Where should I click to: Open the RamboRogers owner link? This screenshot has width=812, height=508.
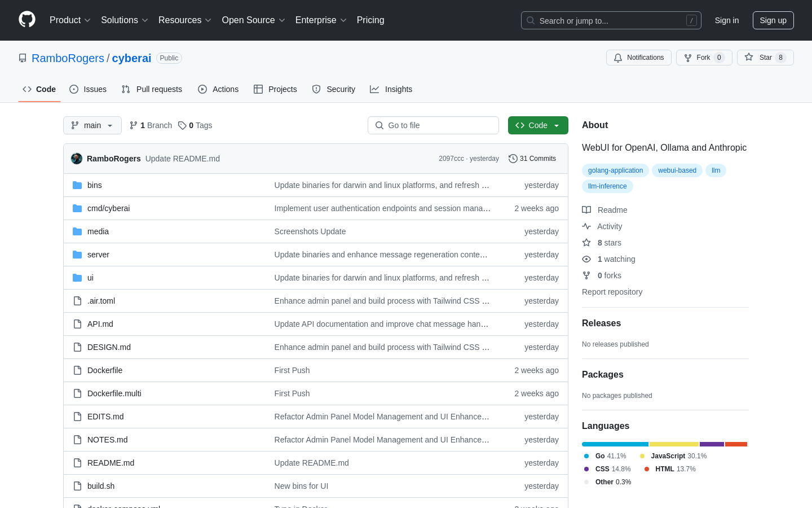point(68,58)
